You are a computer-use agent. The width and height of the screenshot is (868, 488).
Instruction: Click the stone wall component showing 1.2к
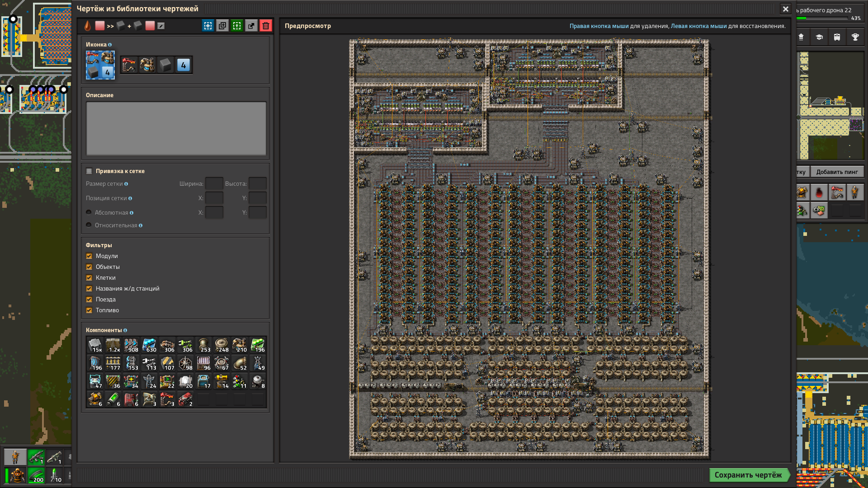[x=113, y=345]
